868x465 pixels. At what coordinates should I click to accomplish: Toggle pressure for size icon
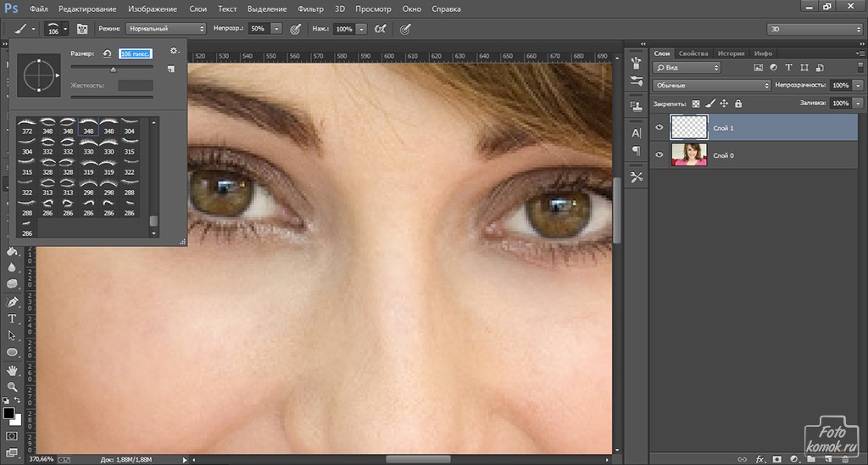[405, 29]
